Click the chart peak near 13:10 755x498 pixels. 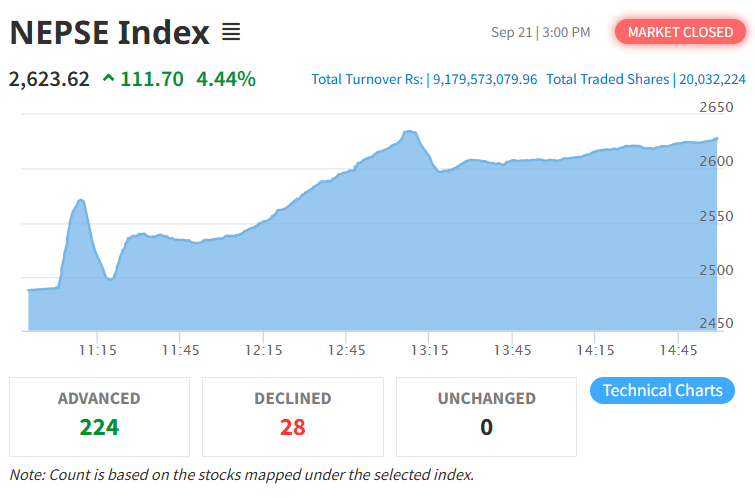click(x=409, y=132)
